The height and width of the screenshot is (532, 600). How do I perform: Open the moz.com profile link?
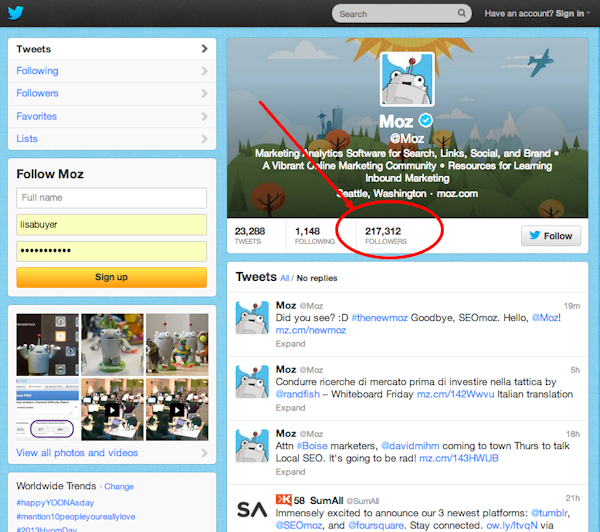tap(457, 194)
